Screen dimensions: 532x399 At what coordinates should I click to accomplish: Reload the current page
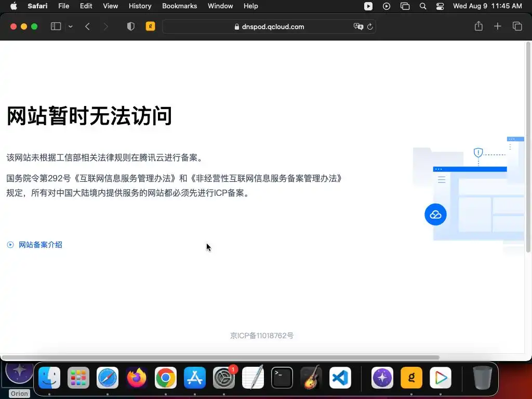[370, 26]
